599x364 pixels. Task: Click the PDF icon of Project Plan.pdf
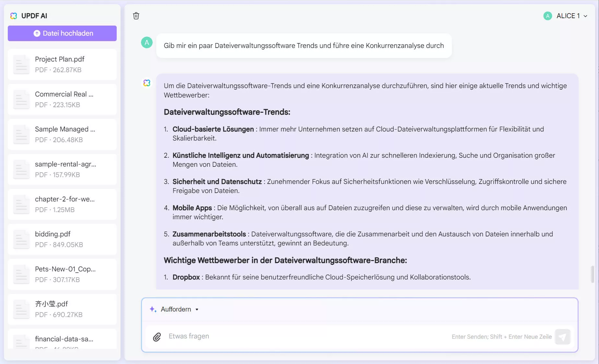[21, 64]
